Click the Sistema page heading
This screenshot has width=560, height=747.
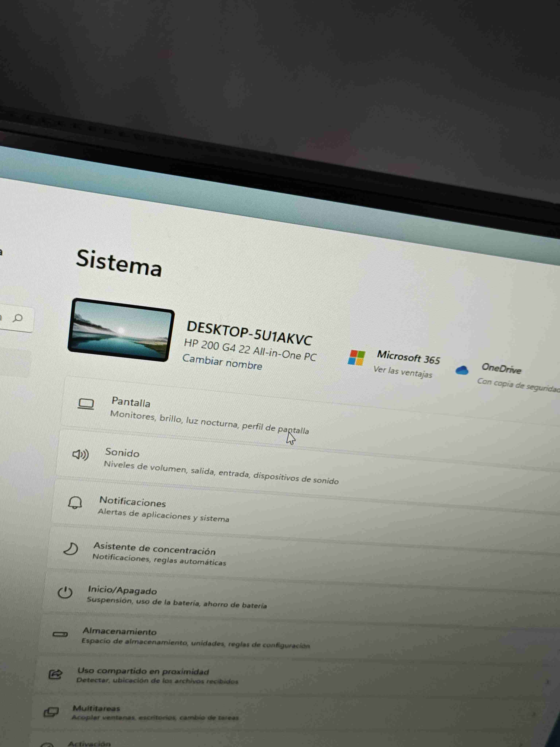pos(119,263)
